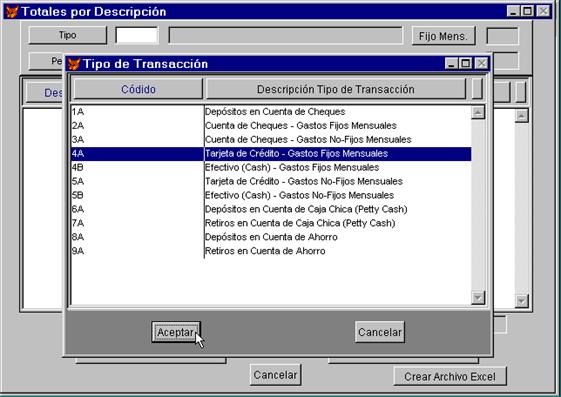561x397 pixels.
Task: Click transaction list scroll up arrow
Action: [x=478, y=112]
